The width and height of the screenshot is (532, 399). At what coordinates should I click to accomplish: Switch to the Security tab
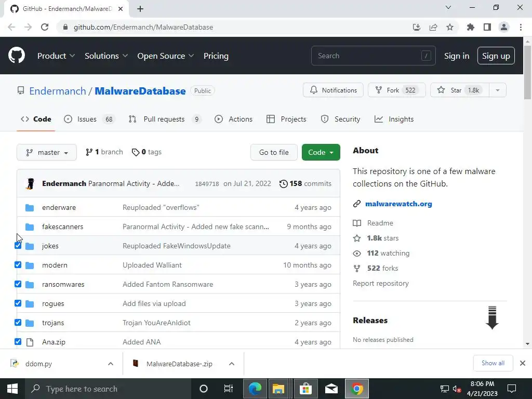click(x=340, y=119)
